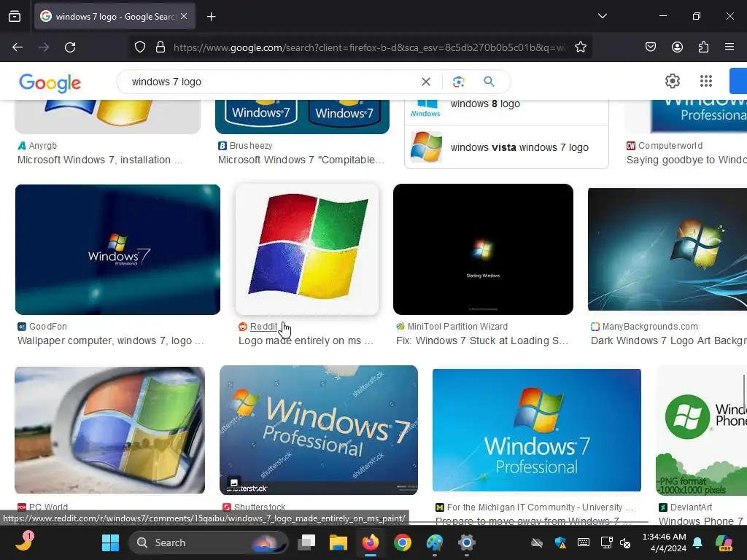This screenshot has width=747, height=560.
Task: Open File Explorer from the taskbar
Action: pos(338,542)
